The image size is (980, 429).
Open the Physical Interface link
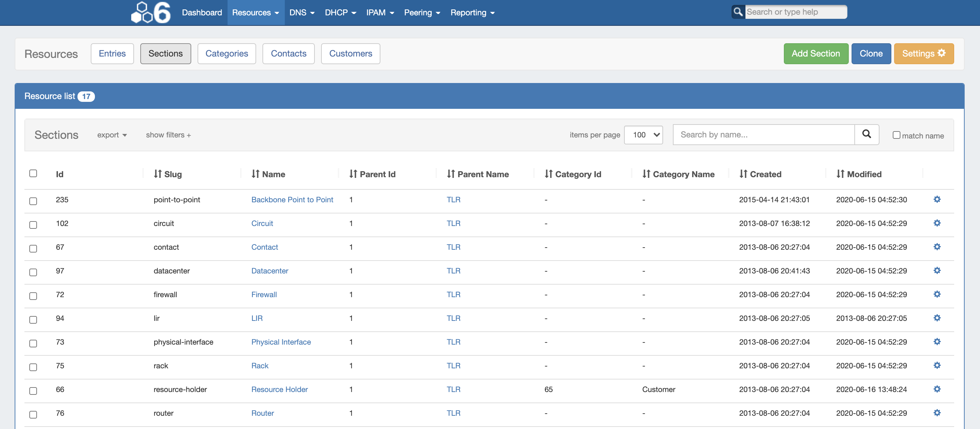point(281,342)
